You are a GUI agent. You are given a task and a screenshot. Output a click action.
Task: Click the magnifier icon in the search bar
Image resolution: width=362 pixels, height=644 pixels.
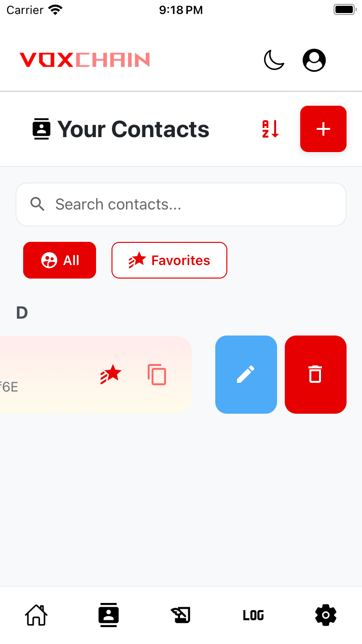(x=37, y=204)
